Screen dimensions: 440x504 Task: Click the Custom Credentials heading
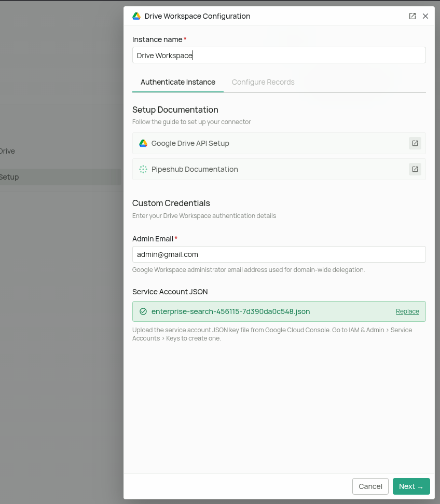click(x=171, y=203)
